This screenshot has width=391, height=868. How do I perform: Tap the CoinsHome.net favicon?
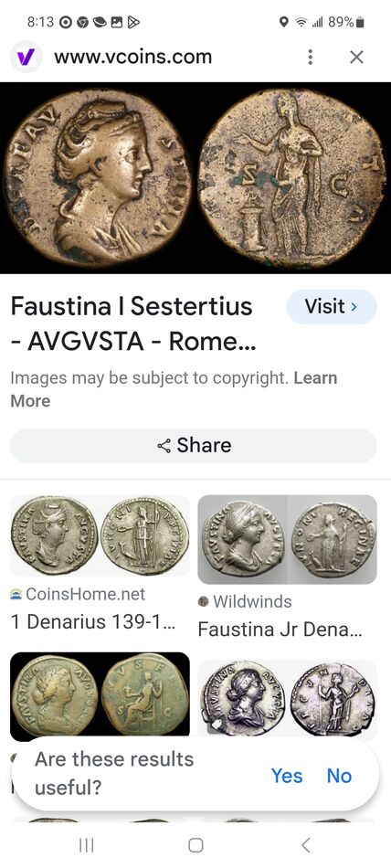coord(16,595)
